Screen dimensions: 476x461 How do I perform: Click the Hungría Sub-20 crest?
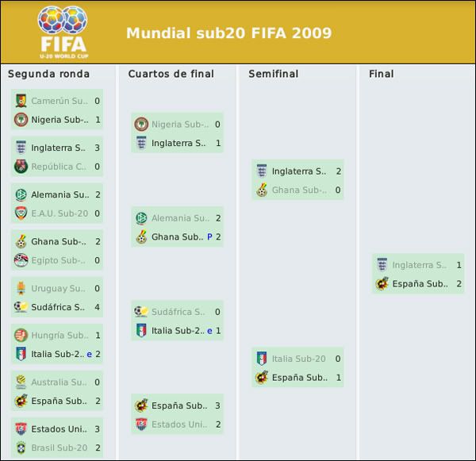21,336
